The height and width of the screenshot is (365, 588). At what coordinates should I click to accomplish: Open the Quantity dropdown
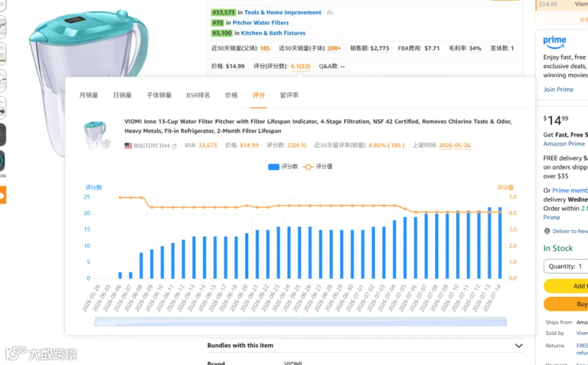(x=566, y=266)
